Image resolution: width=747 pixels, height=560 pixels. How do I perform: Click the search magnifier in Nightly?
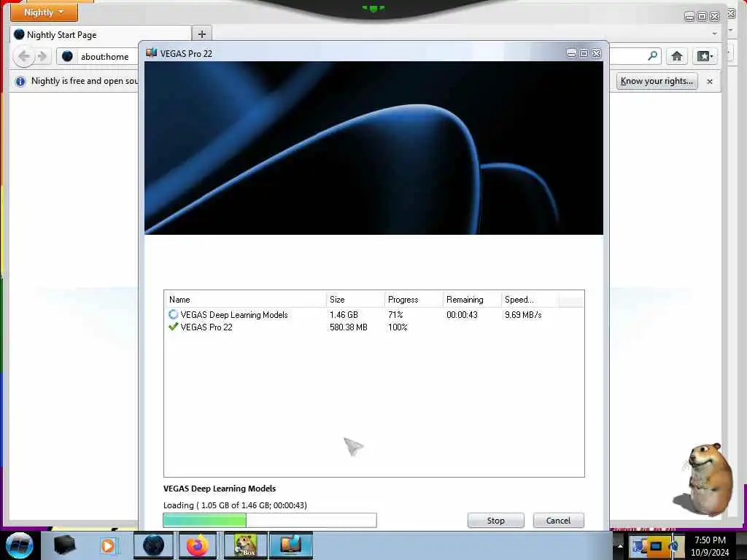tap(653, 55)
